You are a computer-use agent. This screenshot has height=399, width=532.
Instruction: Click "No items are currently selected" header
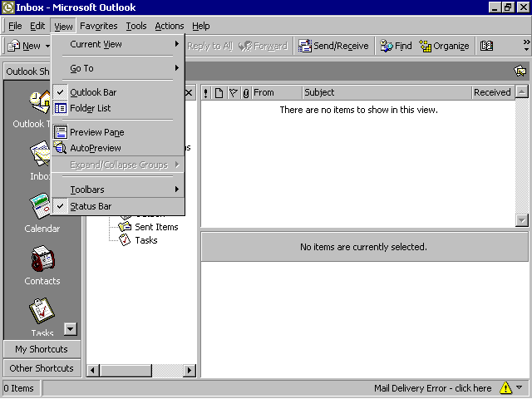(364, 247)
